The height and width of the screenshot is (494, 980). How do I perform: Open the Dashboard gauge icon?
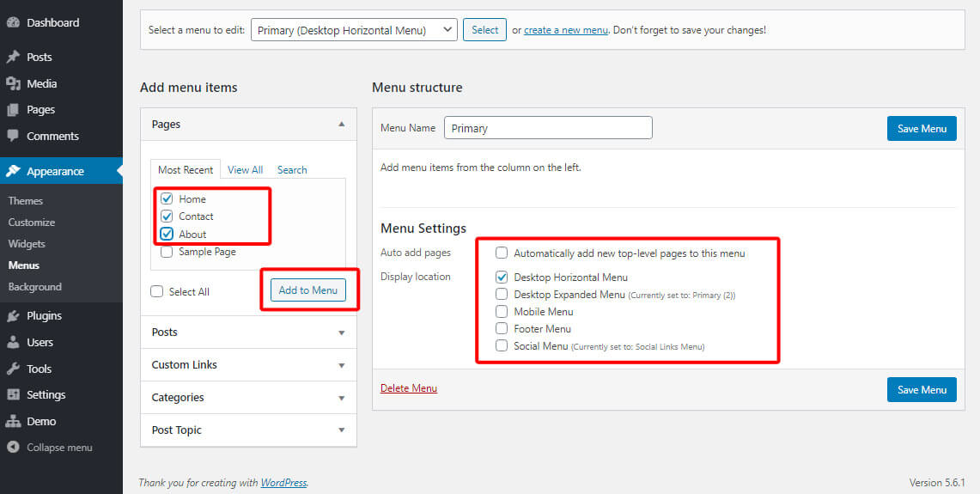(x=13, y=22)
